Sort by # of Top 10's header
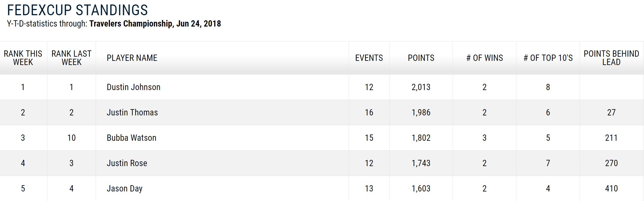The width and height of the screenshot is (644, 201). (x=548, y=58)
